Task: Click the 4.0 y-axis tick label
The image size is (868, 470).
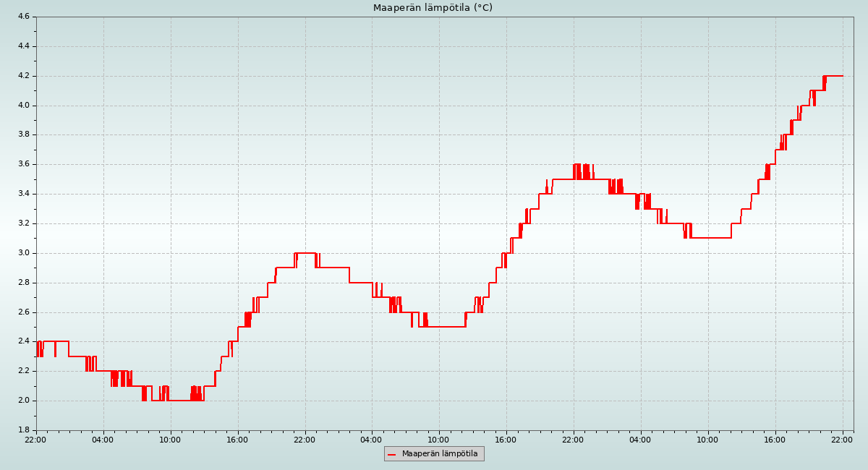Action: 23,106
